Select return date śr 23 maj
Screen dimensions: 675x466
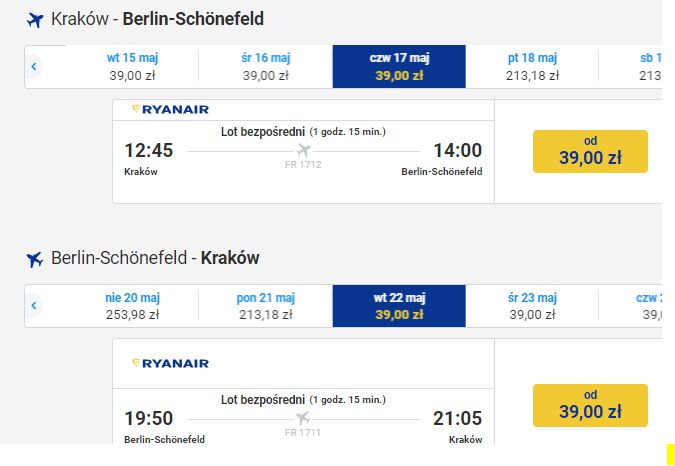532,306
